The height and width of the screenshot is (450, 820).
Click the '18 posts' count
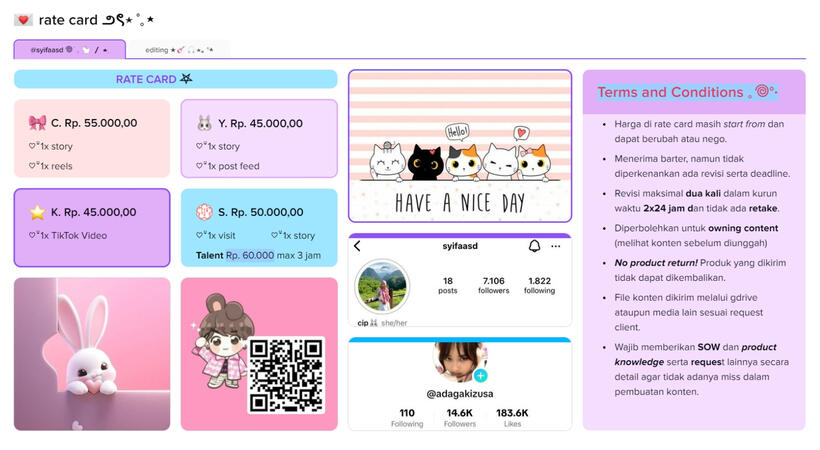coord(448,285)
